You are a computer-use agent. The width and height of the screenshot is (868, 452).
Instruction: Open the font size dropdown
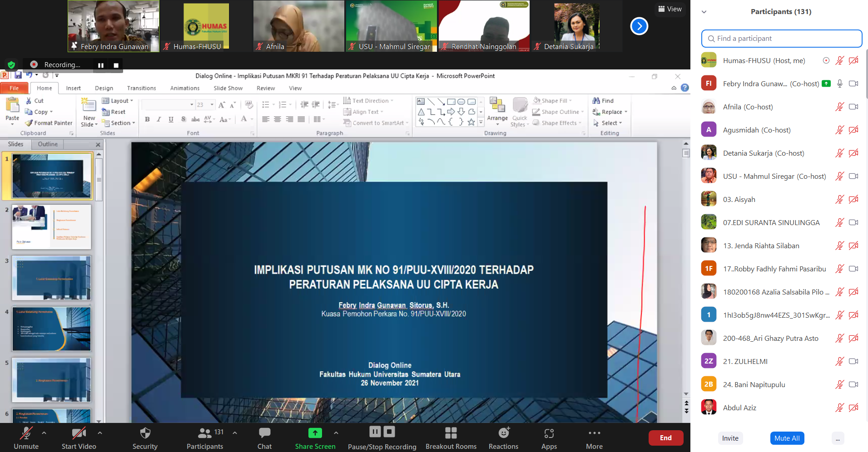tap(212, 105)
